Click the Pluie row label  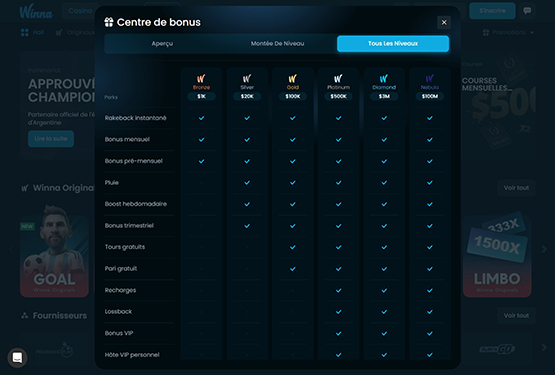(111, 182)
